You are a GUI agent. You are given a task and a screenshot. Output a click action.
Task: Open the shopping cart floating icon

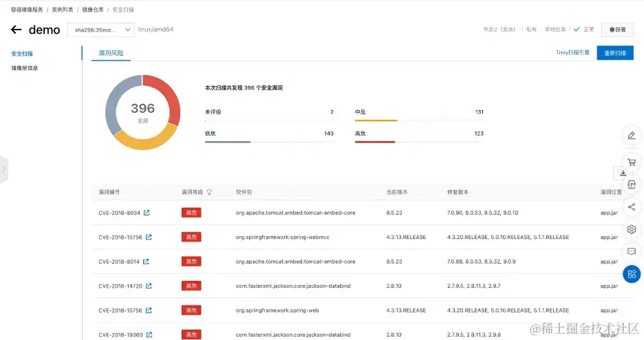click(x=632, y=162)
